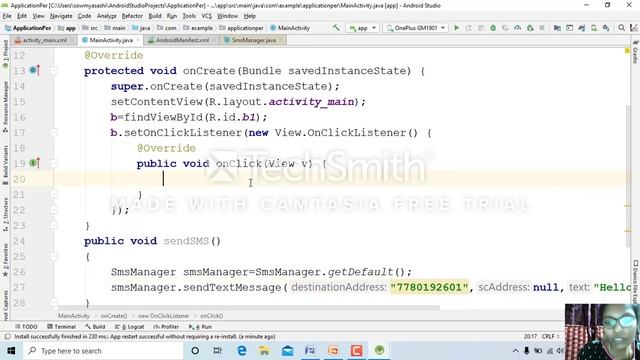Click the volume icon in system tray
Image resolution: width=640 pixels, height=360 pixels.
click(x=561, y=351)
